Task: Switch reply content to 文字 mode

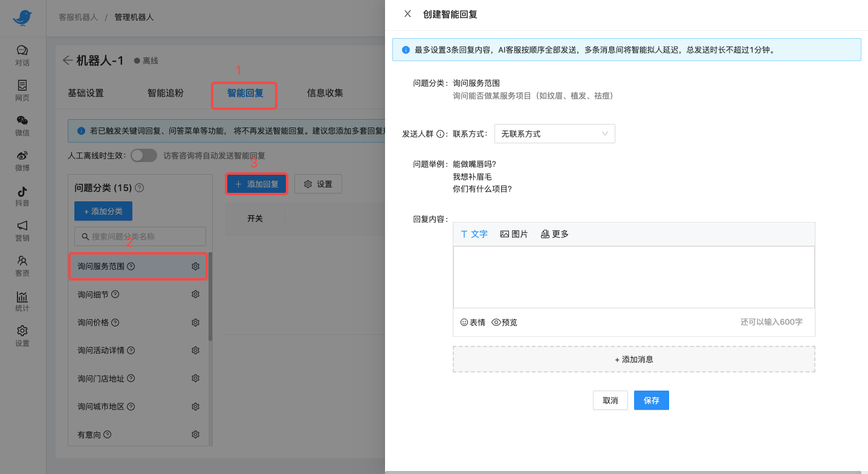Action: coord(474,234)
